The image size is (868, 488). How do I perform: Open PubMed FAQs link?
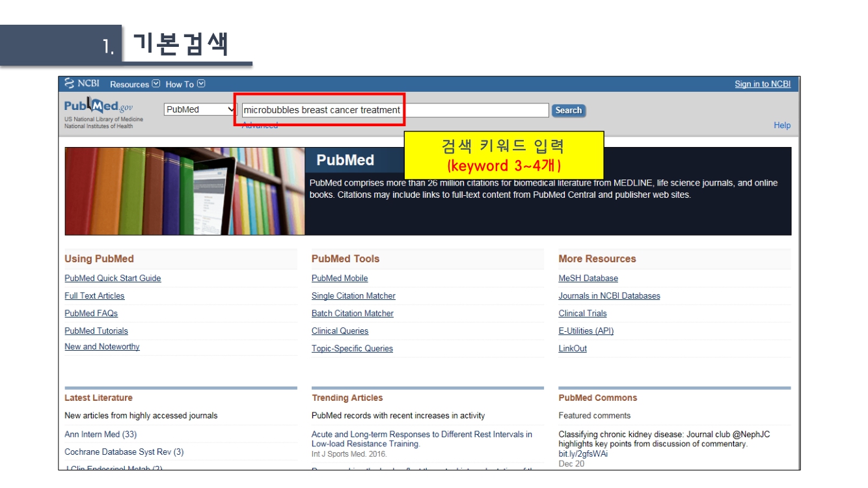[x=91, y=314]
